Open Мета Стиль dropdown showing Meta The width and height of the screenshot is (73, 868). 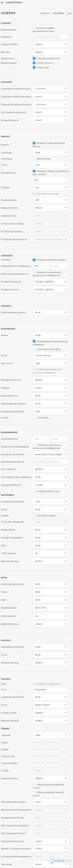[51, 592]
